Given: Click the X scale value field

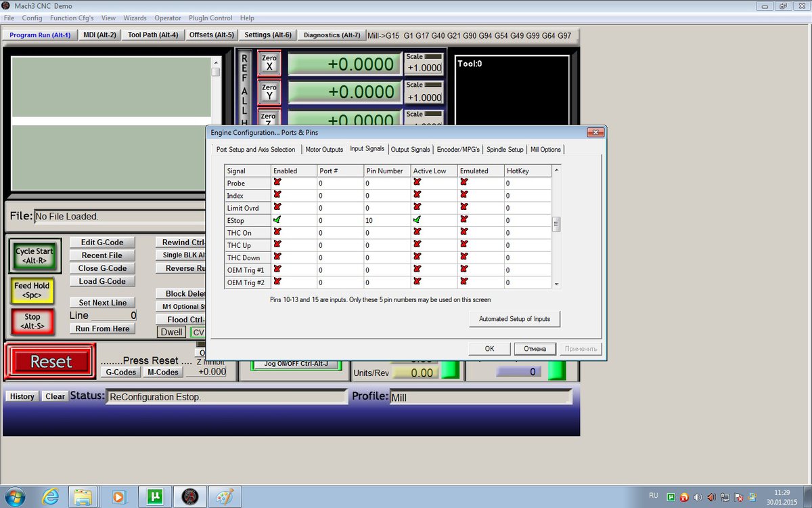Looking at the screenshot, I should [x=424, y=68].
